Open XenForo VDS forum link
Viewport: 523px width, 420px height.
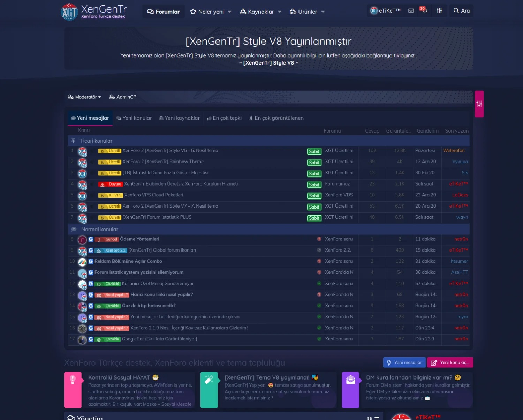[339, 195]
